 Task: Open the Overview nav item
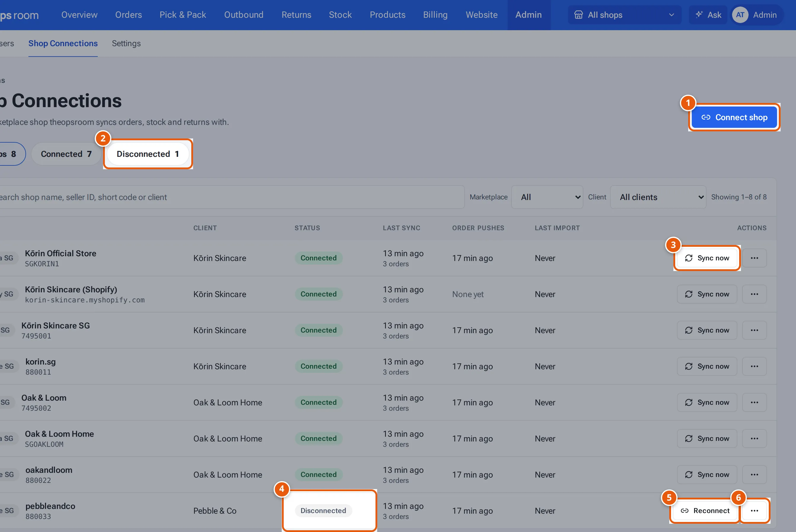tap(79, 15)
